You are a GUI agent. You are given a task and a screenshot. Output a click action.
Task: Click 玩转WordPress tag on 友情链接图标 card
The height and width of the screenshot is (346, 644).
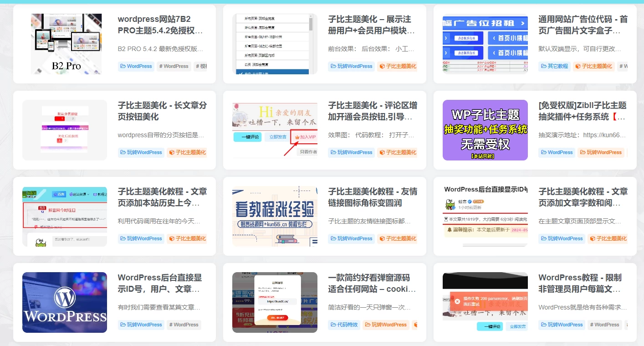(x=351, y=238)
